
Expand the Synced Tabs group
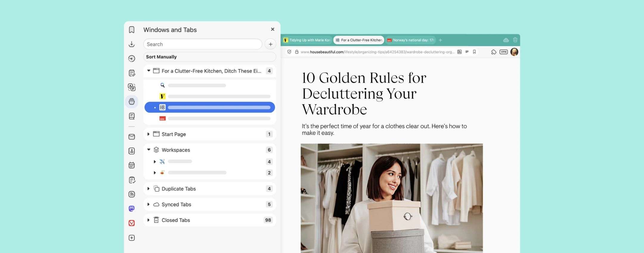tap(148, 204)
